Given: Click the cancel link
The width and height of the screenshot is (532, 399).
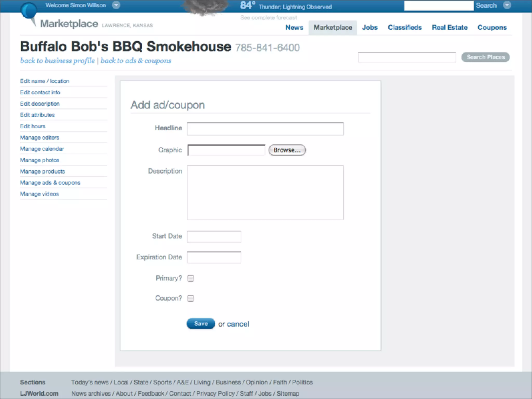Looking at the screenshot, I should click(238, 324).
